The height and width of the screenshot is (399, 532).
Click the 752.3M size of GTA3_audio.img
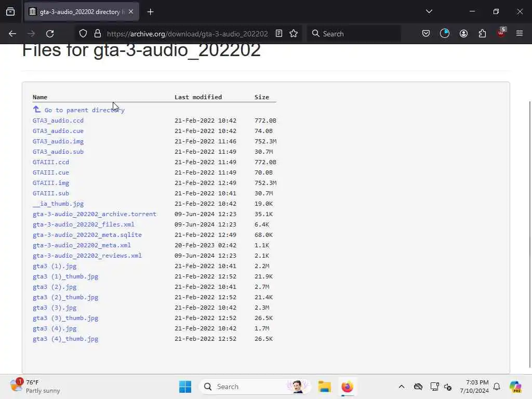pyautogui.click(x=265, y=141)
